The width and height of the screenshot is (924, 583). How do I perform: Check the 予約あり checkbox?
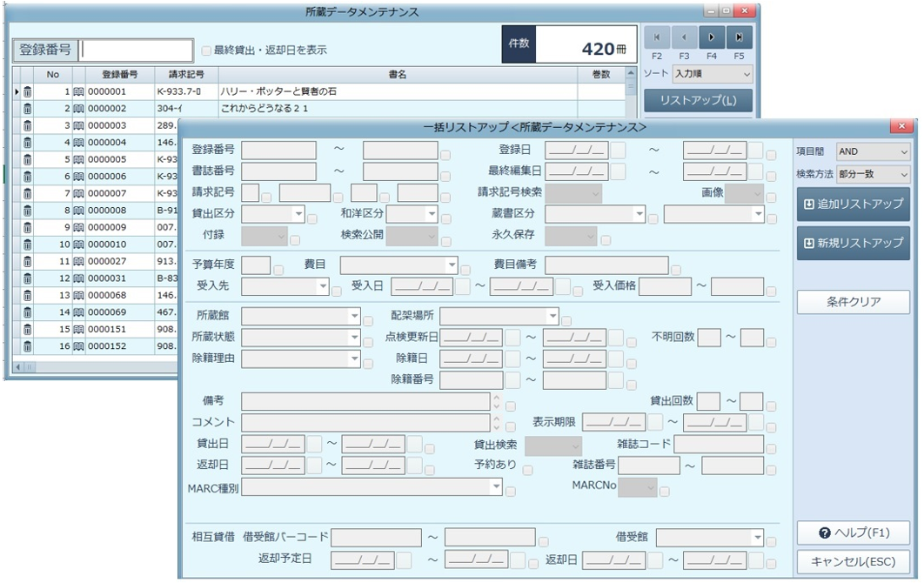527,470
